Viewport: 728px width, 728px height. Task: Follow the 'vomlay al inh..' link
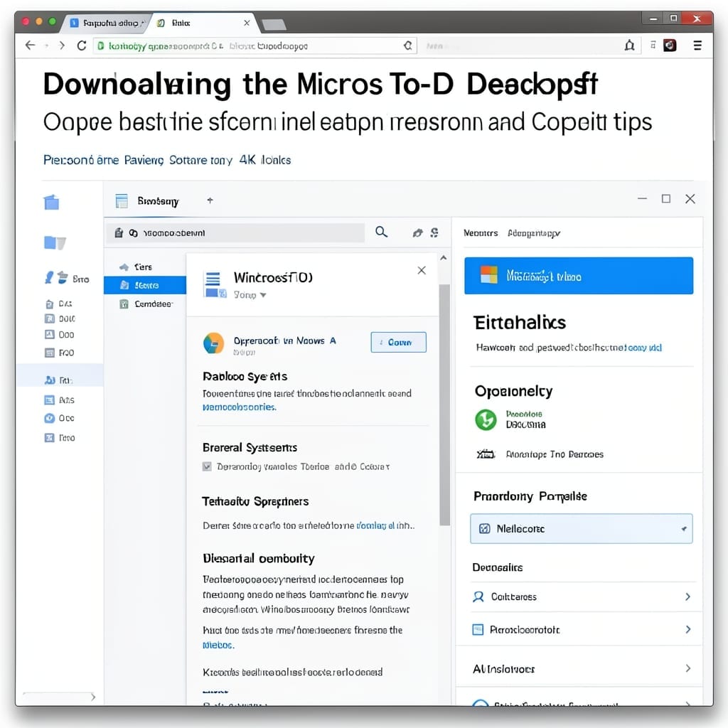[385, 525]
